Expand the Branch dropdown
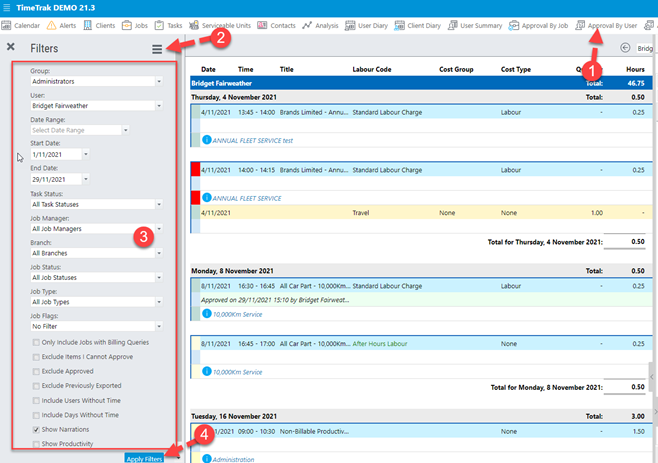Viewport: 658px width, 463px height. coord(159,253)
